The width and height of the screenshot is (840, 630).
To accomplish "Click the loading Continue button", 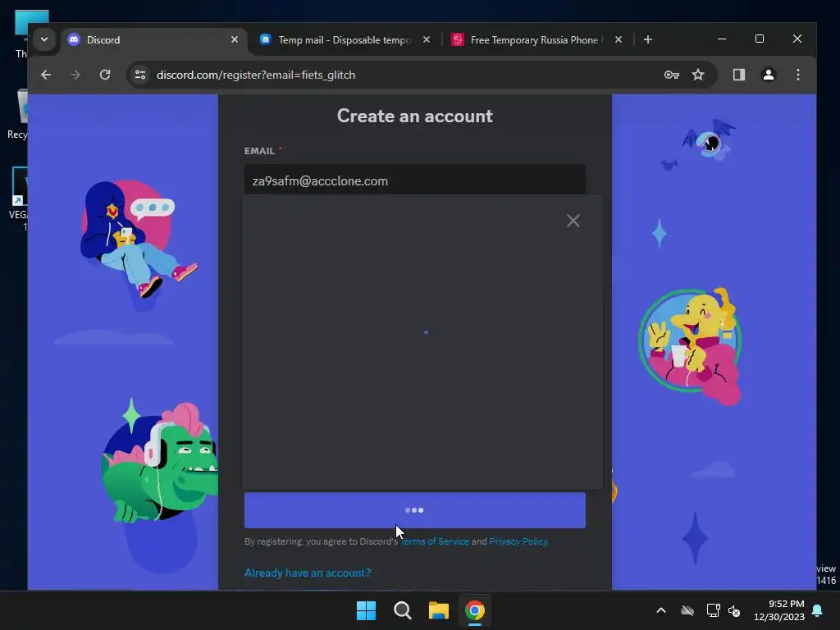I will 414,510.
